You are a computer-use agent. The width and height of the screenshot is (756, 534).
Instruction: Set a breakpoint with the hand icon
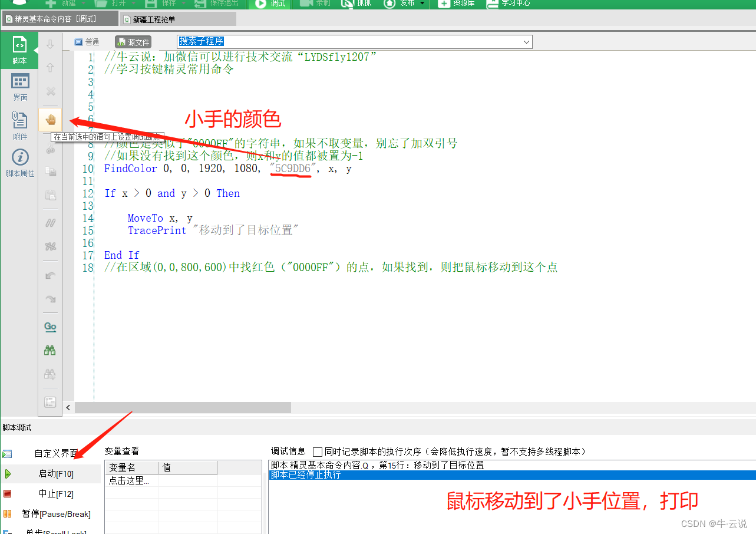pyautogui.click(x=51, y=120)
